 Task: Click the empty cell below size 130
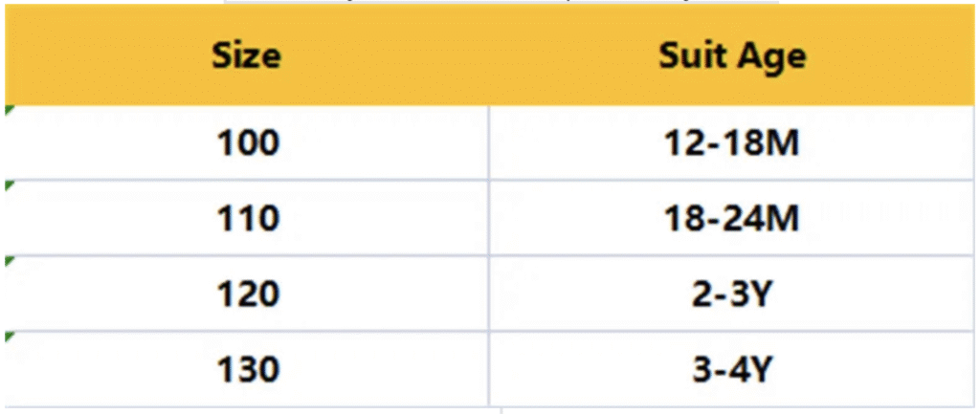point(248,410)
